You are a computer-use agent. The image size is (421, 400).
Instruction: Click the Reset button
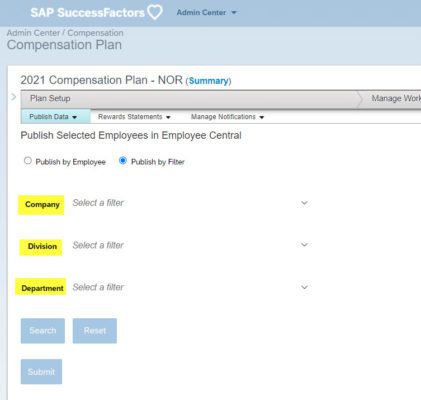(x=95, y=331)
